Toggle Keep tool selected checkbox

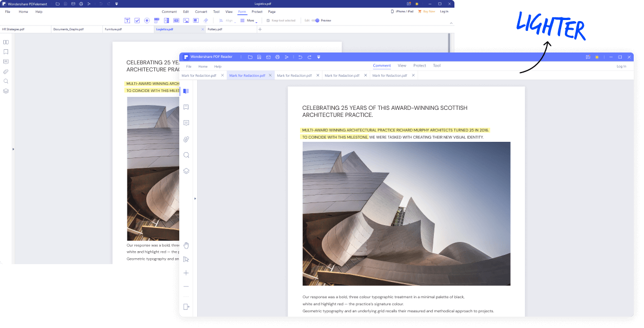268,21
